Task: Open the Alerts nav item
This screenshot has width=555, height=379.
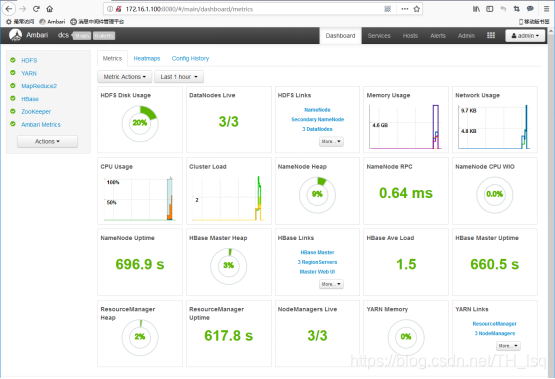Action: pyautogui.click(x=438, y=36)
